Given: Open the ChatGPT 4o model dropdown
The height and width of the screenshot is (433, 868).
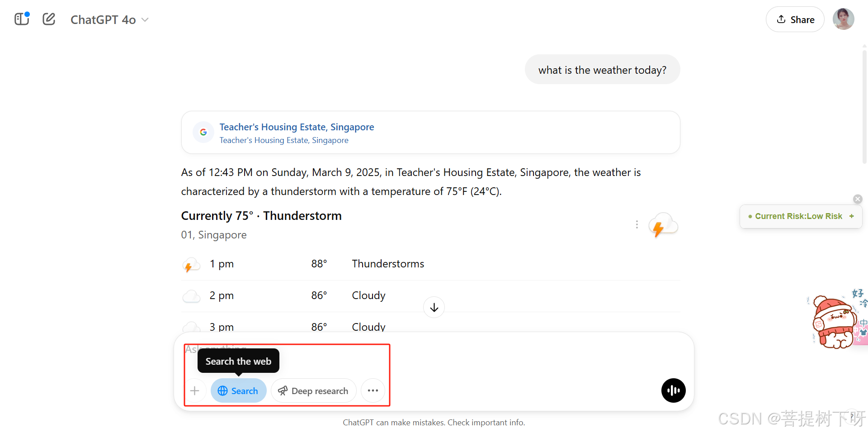Looking at the screenshot, I should coord(109,20).
